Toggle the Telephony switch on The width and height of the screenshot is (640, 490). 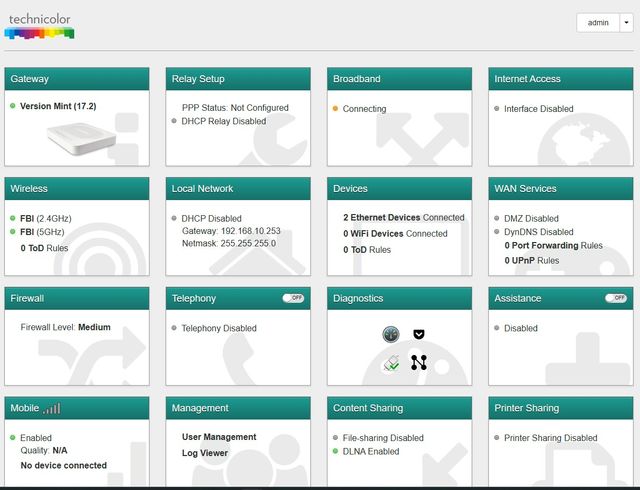tap(293, 298)
